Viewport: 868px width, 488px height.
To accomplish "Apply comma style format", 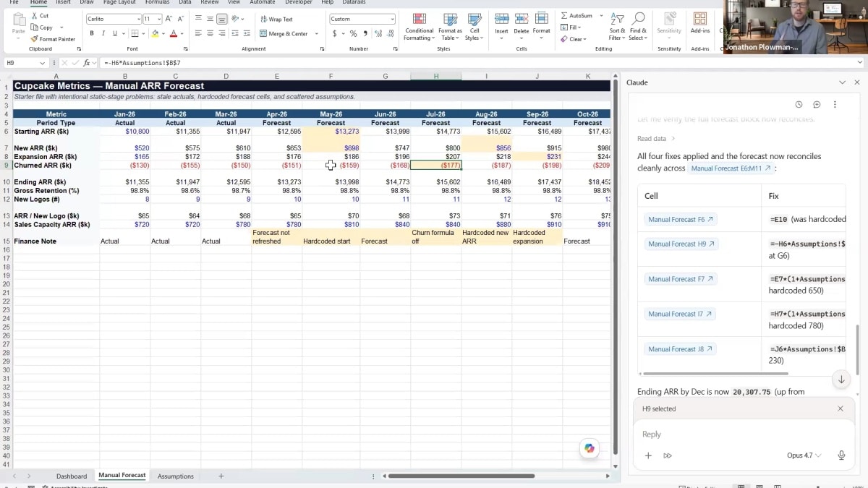I will 365,33.
